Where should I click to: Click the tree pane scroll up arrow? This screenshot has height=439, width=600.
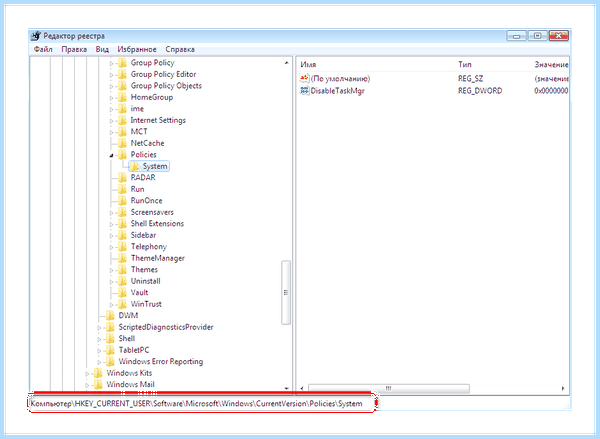286,63
